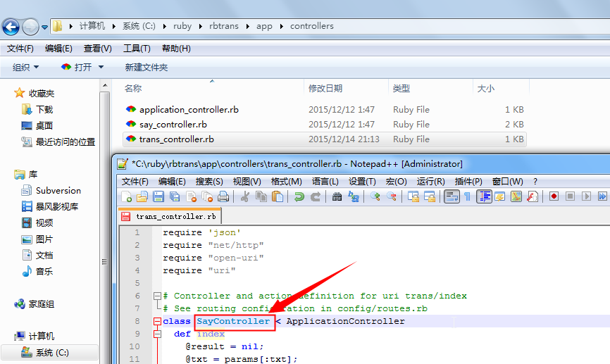Select application_controller.rb in file list
610x364 pixels.
(x=189, y=110)
